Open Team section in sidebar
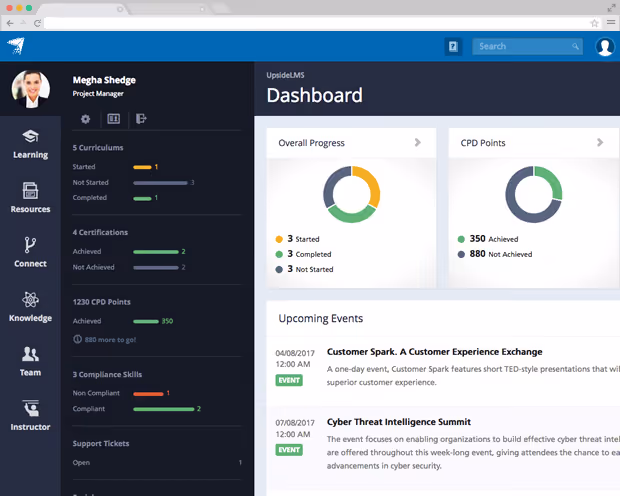 (x=30, y=361)
